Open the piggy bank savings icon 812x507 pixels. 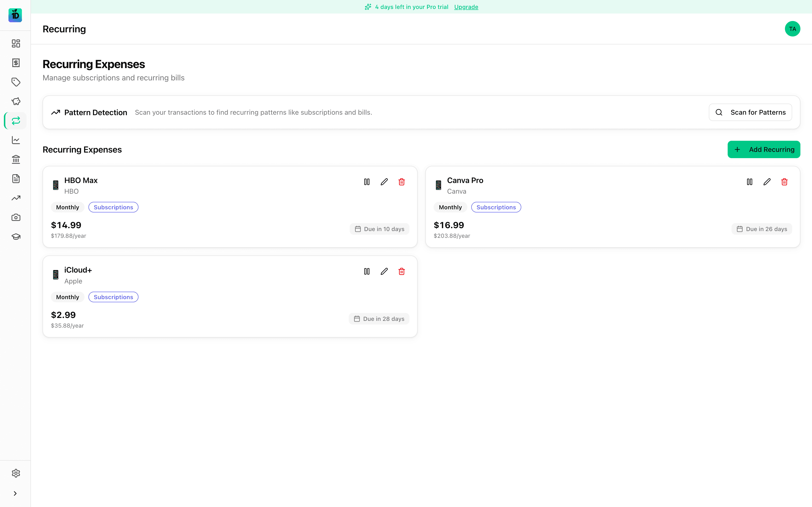click(x=15, y=101)
